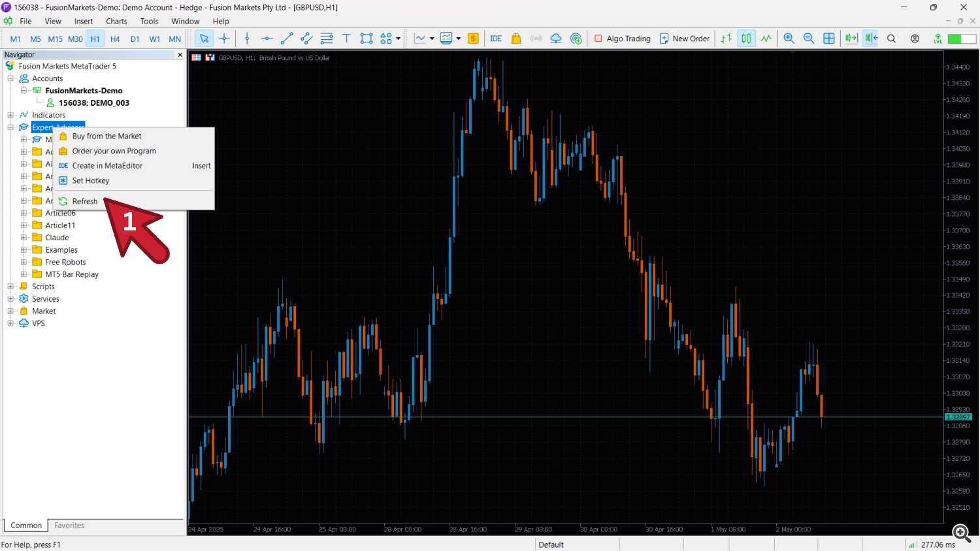Close the Navigator panel

(180, 55)
